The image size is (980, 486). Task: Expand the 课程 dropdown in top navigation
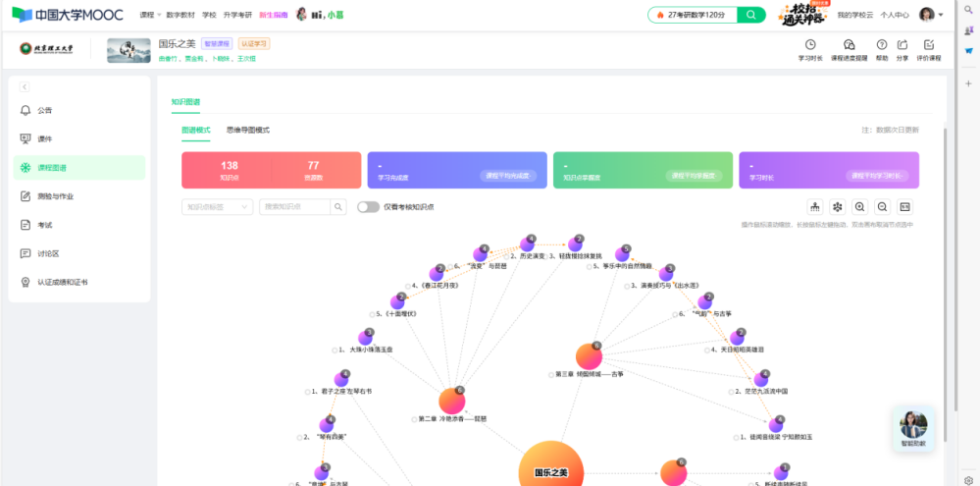click(149, 15)
